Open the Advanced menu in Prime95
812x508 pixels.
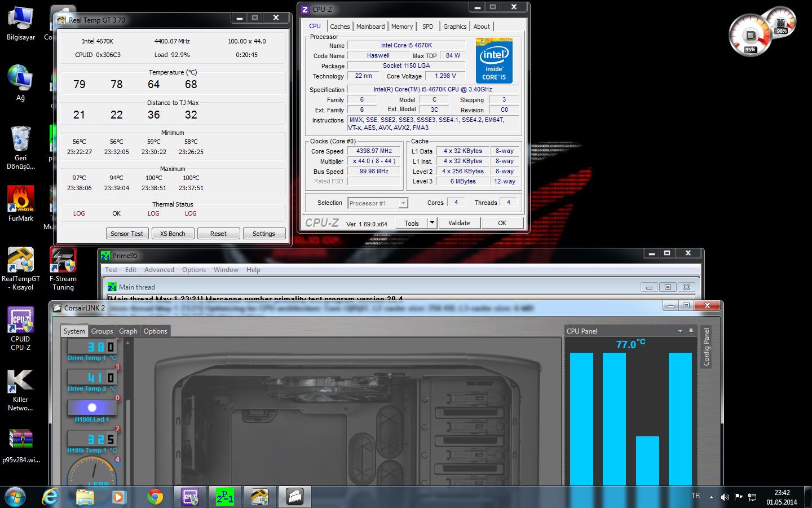coord(159,270)
